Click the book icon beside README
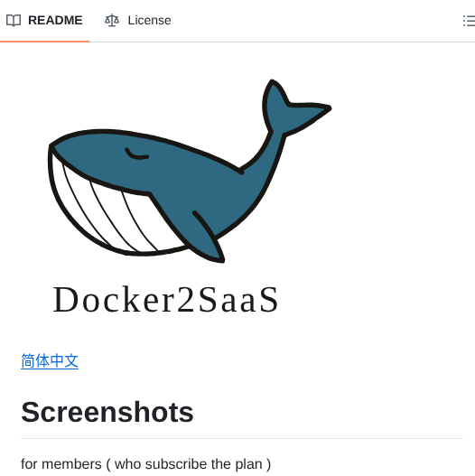Screen dimensions: 475x476 [x=14, y=21]
